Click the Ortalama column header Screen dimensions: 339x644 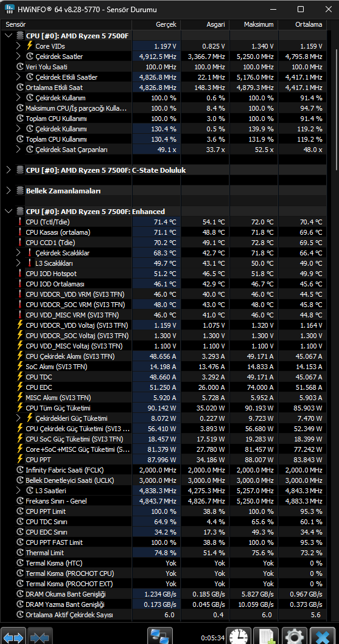point(302,25)
